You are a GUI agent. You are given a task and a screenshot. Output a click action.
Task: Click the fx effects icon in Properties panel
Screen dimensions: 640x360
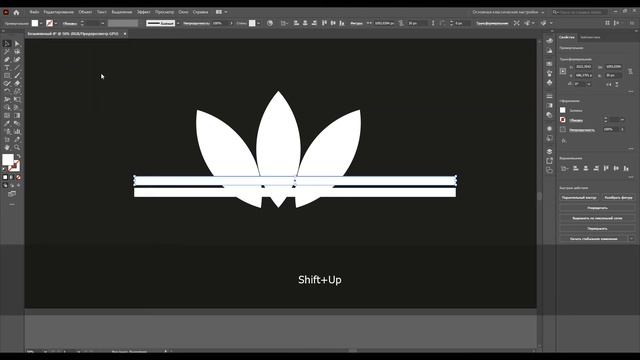tap(564, 141)
